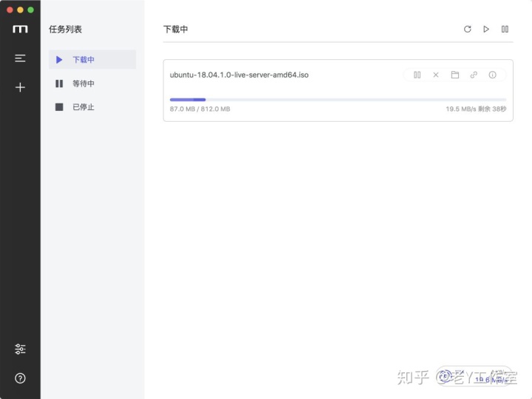The width and height of the screenshot is (532, 399).
Task: Click the red close window button
Action: (x=10, y=10)
